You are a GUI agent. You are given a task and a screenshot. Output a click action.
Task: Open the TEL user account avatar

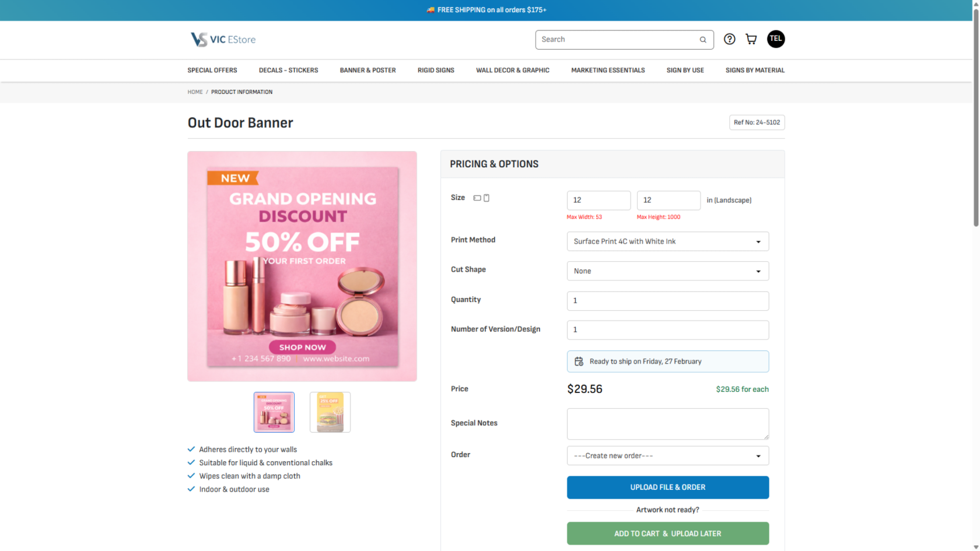(x=775, y=39)
